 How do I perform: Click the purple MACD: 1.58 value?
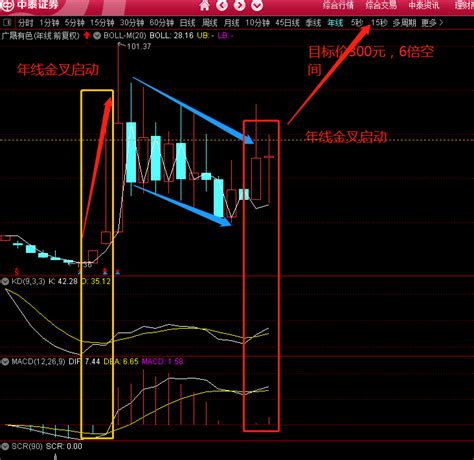click(162, 362)
